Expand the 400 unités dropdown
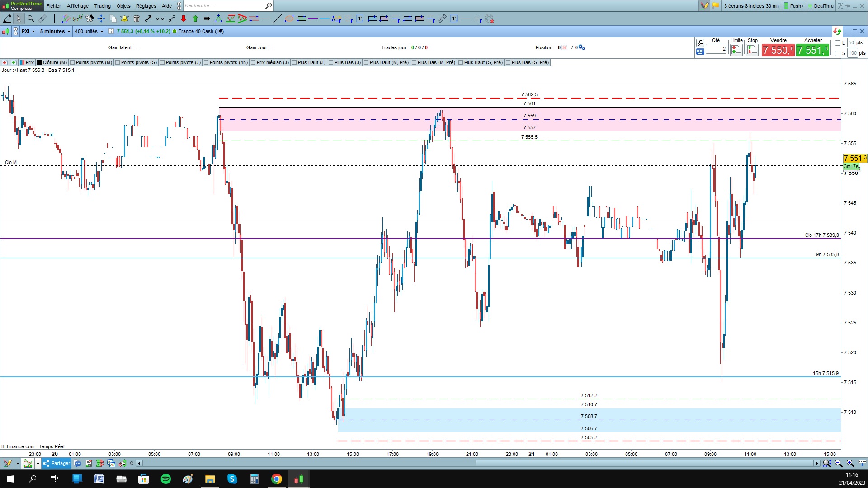 [x=89, y=31]
